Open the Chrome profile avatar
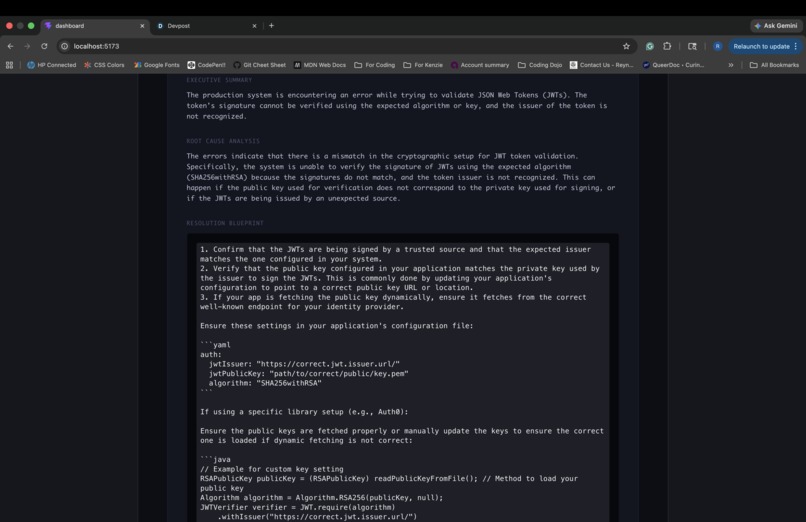The image size is (806, 522). pyautogui.click(x=718, y=46)
